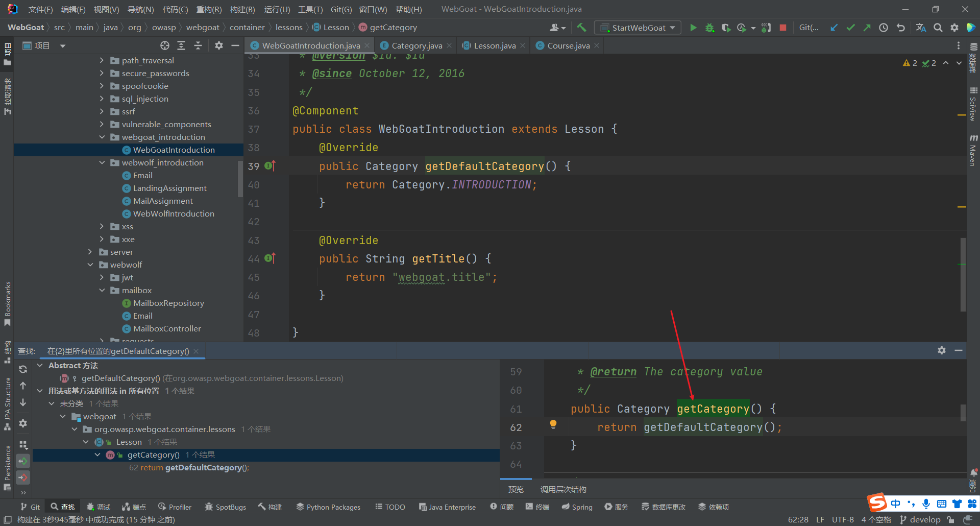Click the 62:28 cursor position indicator
The width and height of the screenshot is (980, 526).
click(x=798, y=519)
